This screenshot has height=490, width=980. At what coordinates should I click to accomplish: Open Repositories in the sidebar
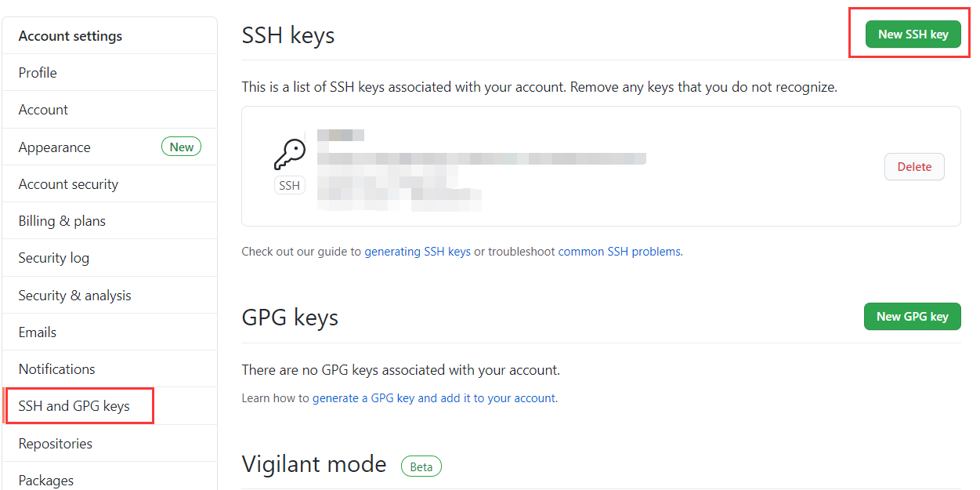click(x=56, y=444)
